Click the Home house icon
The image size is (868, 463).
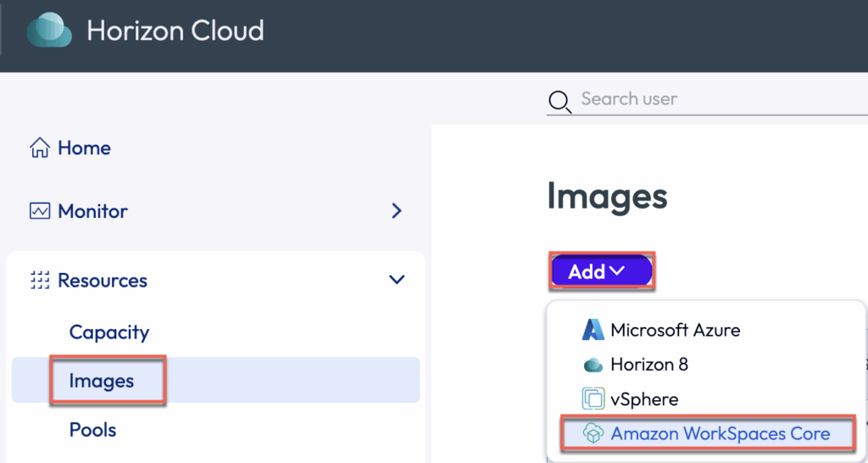coord(39,148)
